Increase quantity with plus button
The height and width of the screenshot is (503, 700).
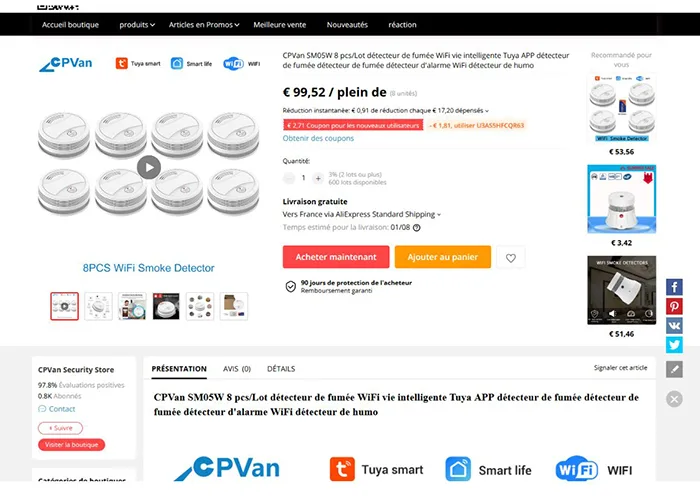point(318,178)
